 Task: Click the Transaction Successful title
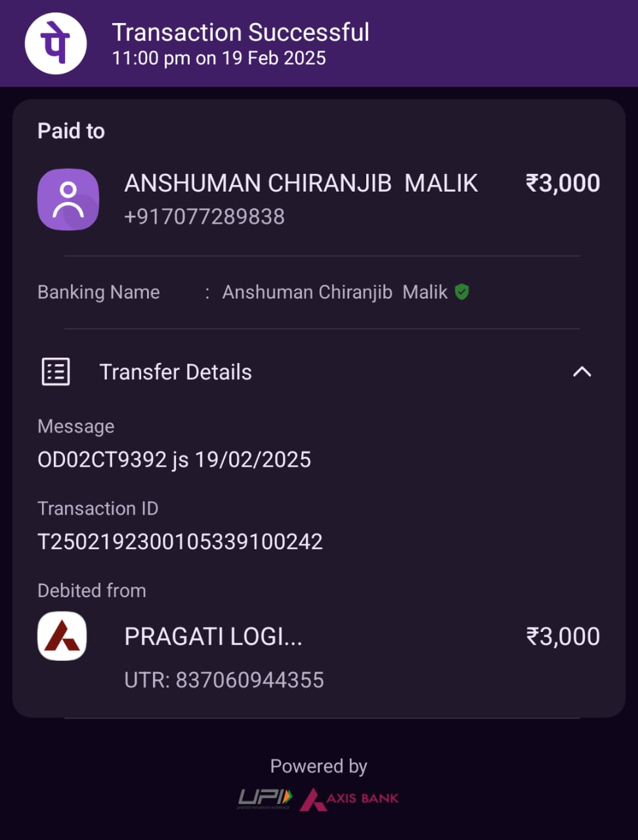240,32
